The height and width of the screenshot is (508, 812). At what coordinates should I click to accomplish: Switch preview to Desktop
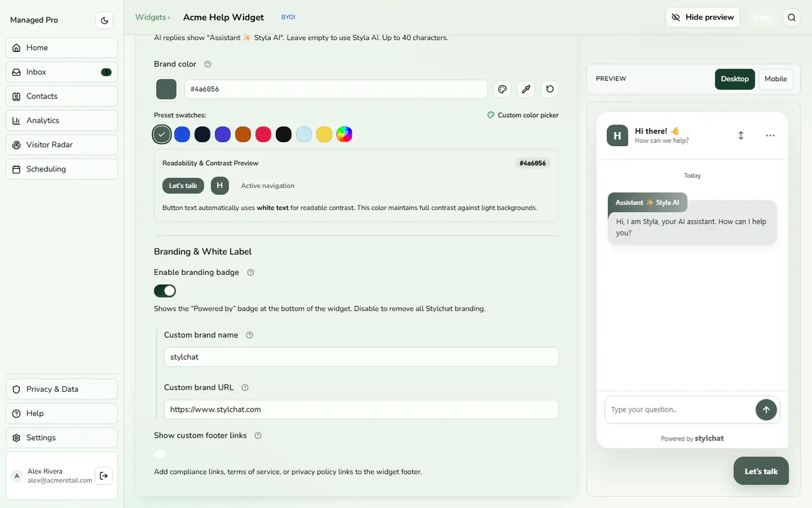pos(735,79)
